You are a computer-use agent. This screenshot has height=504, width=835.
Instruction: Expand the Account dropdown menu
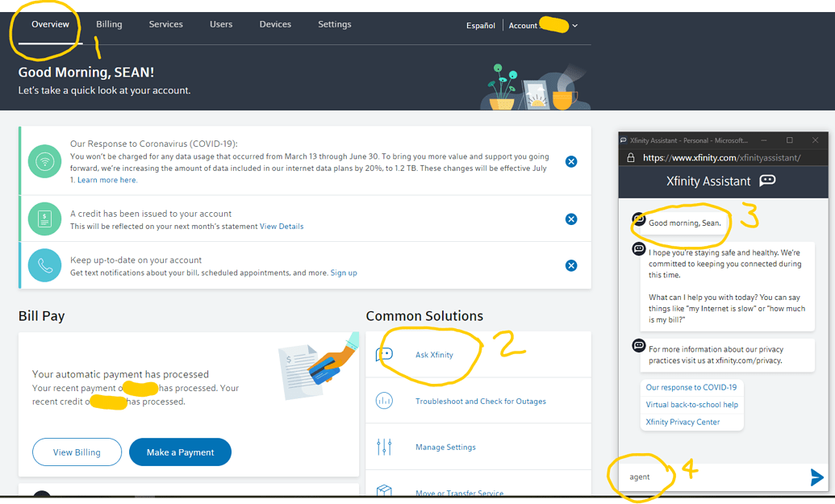coord(574,26)
